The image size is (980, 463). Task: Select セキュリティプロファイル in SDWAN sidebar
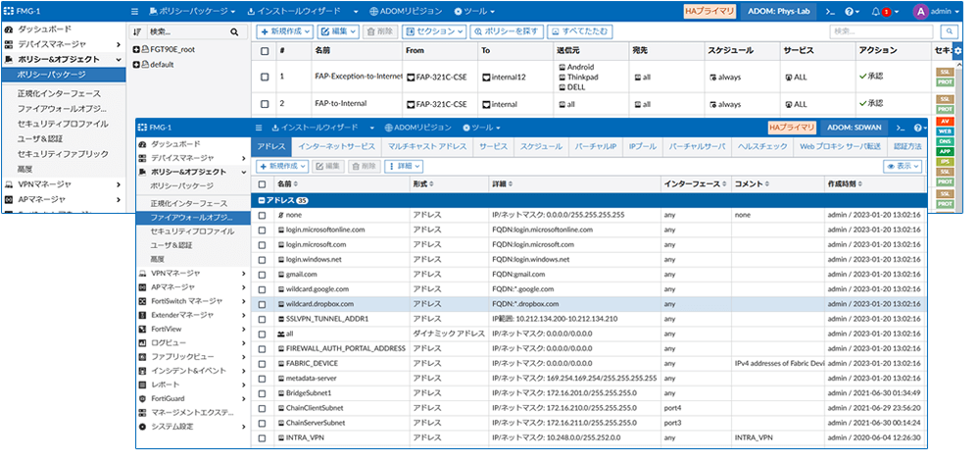192,231
